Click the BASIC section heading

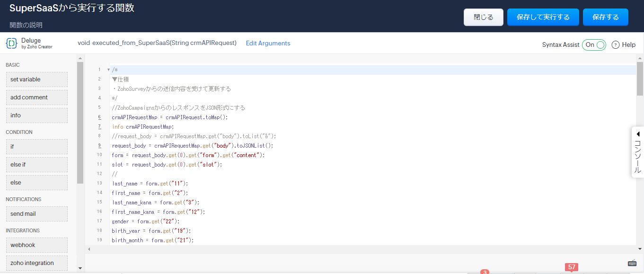pos(13,65)
